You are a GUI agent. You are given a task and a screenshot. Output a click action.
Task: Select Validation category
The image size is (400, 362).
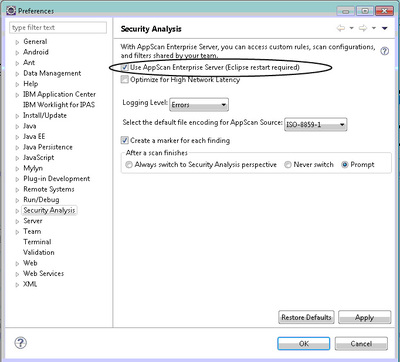pyautogui.click(x=39, y=252)
